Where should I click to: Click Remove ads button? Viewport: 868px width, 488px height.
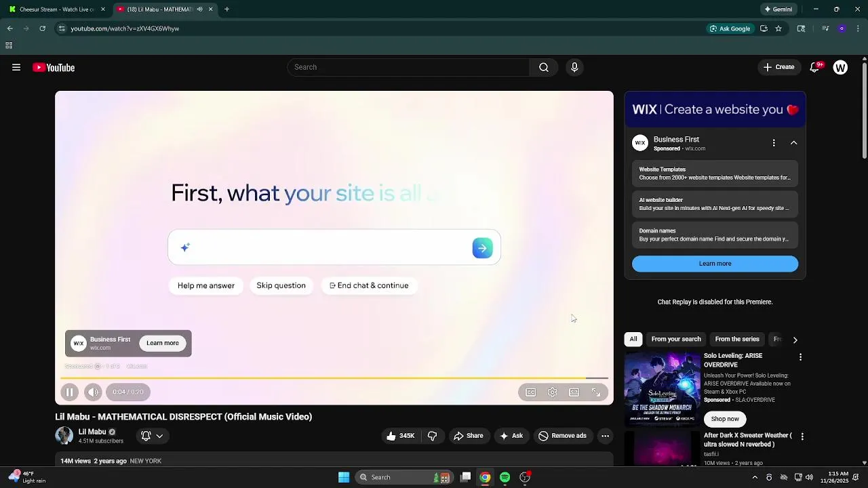(x=562, y=436)
